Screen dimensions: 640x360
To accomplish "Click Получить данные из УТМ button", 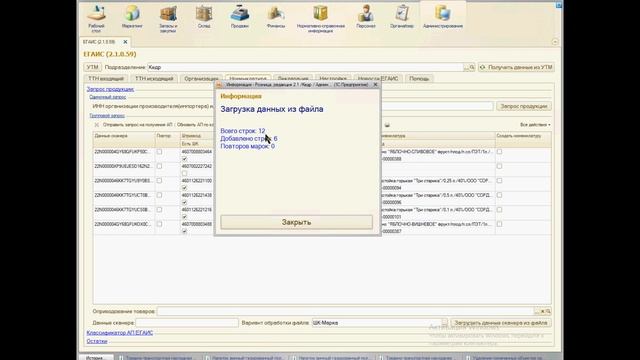I will [516, 67].
